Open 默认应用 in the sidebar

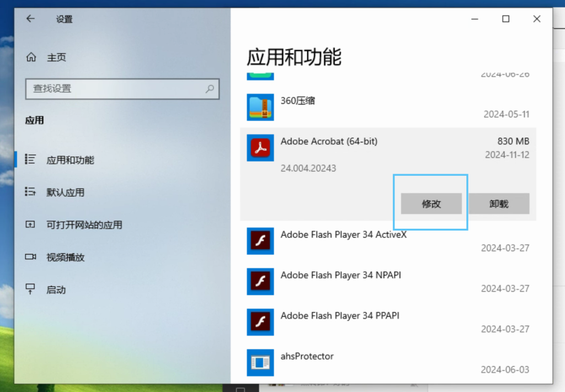[65, 192]
